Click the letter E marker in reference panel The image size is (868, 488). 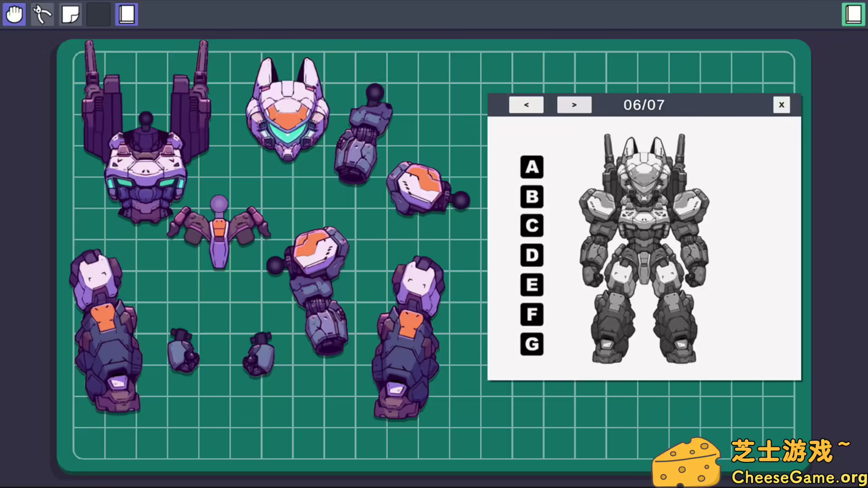click(532, 286)
